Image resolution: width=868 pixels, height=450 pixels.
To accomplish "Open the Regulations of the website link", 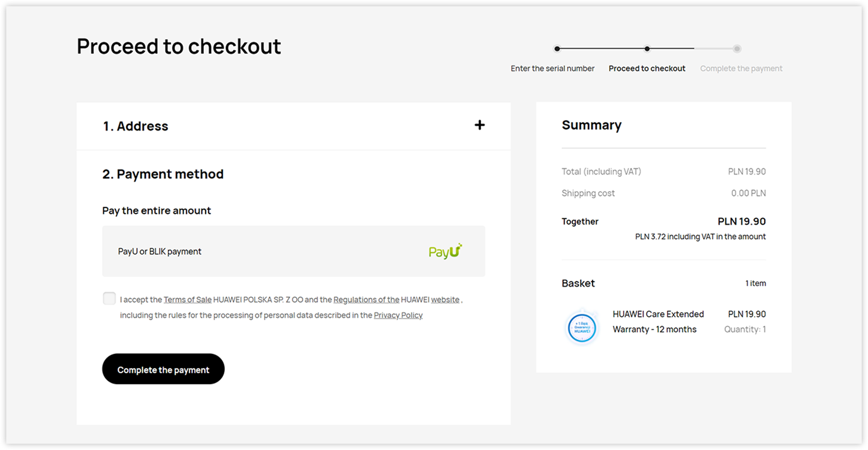I will (366, 299).
